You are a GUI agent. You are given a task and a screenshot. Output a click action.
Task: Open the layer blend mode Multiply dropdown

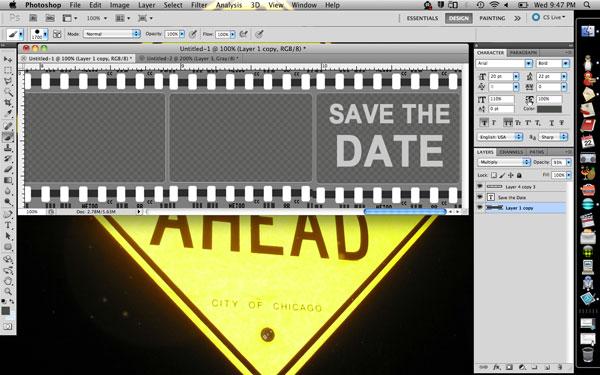tap(504, 162)
